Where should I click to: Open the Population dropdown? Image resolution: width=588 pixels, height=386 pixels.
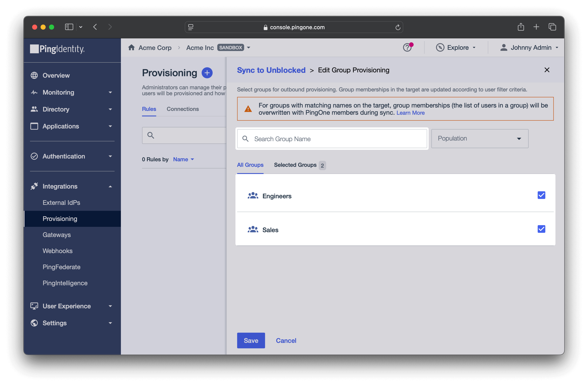(480, 139)
